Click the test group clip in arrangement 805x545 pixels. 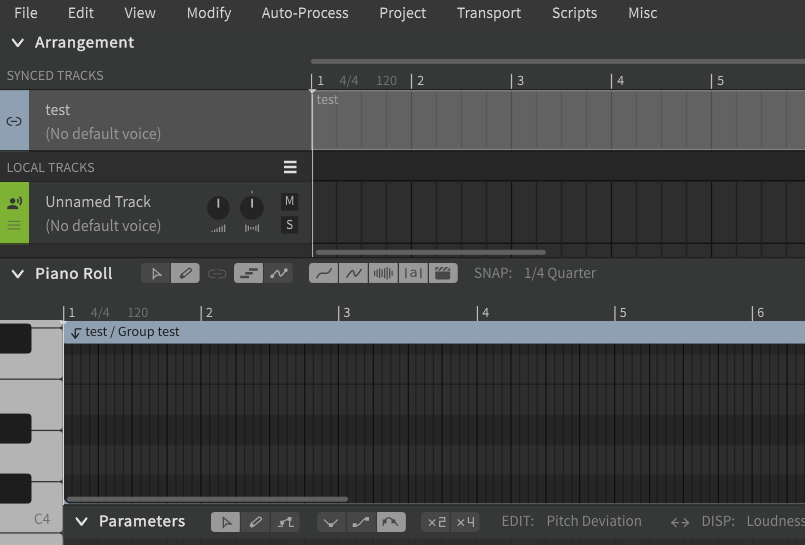[559, 121]
